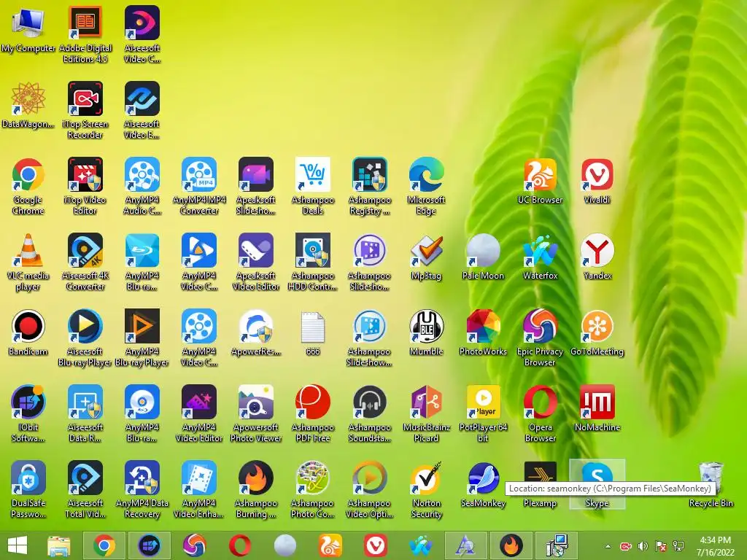Select the Plexamp desktop icon
747x560 pixels.
click(x=541, y=484)
